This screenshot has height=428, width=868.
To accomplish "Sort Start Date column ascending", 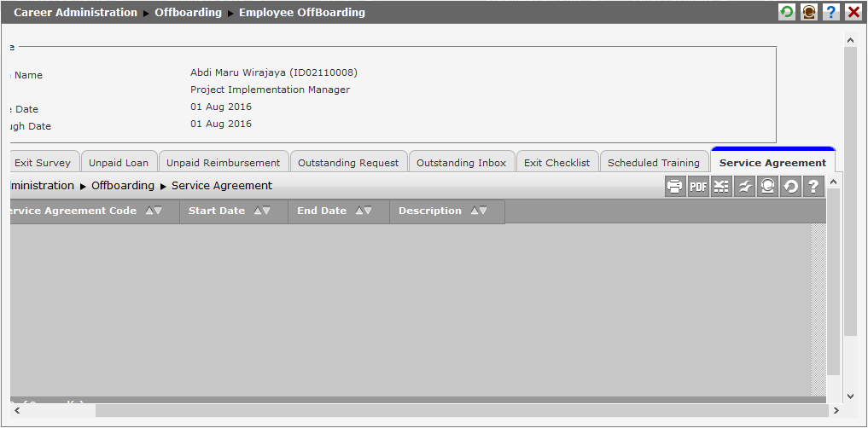I will [x=258, y=211].
